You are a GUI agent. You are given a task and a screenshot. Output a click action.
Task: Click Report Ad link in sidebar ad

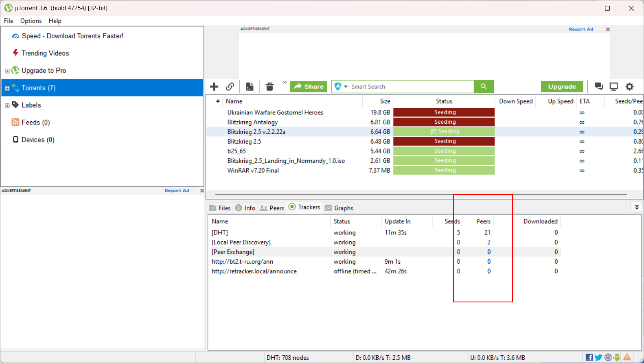pyautogui.click(x=177, y=190)
